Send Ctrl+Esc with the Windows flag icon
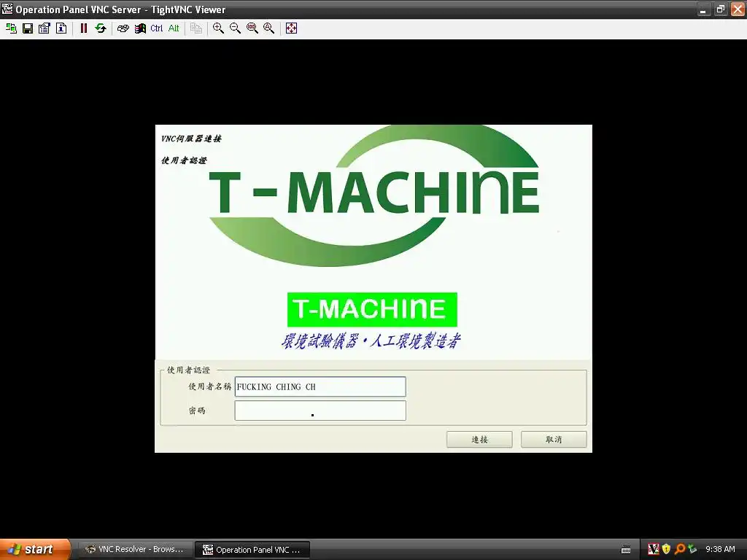747x560 pixels. 140,28
